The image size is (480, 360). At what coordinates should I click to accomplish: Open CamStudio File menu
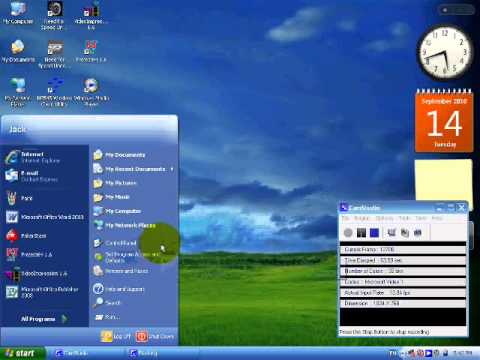[x=345, y=218]
